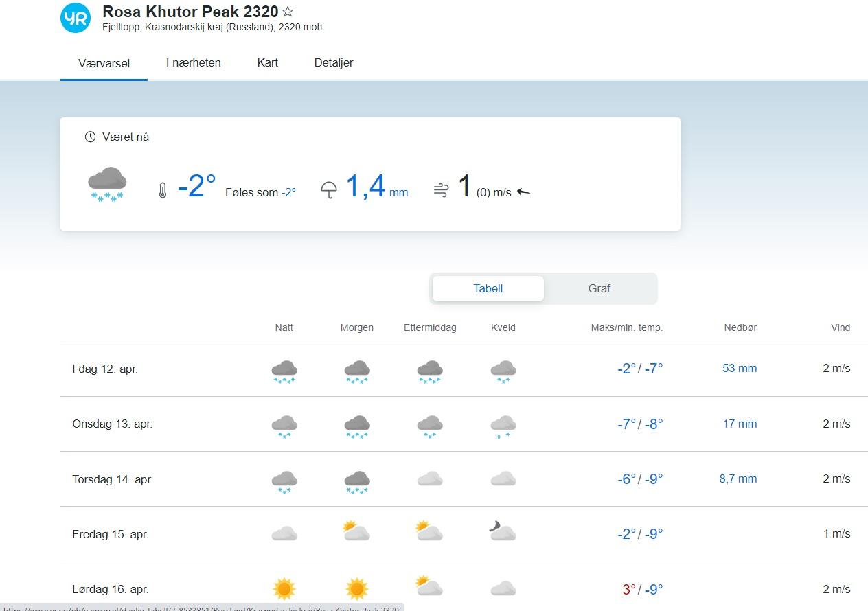Image resolution: width=868 pixels, height=611 pixels.
Task: Click Friday evening's moon cloud icon
Action: (x=503, y=532)
